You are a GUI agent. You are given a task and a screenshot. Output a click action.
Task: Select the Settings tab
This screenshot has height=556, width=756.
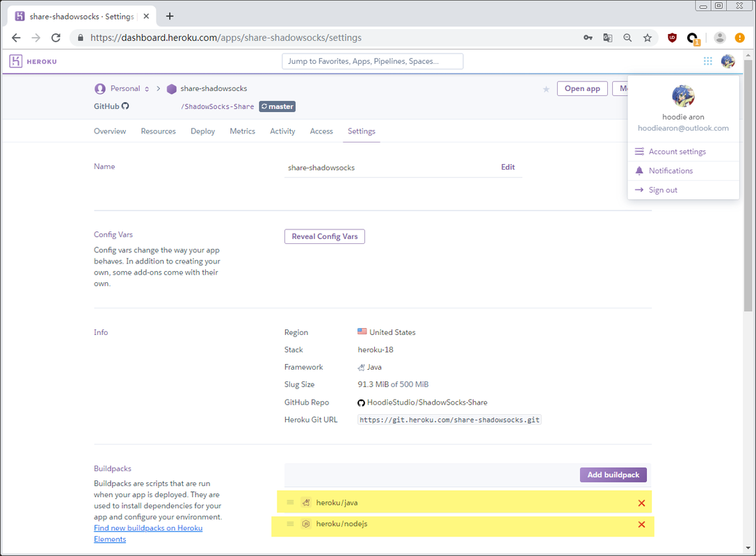tap(361, 131)
